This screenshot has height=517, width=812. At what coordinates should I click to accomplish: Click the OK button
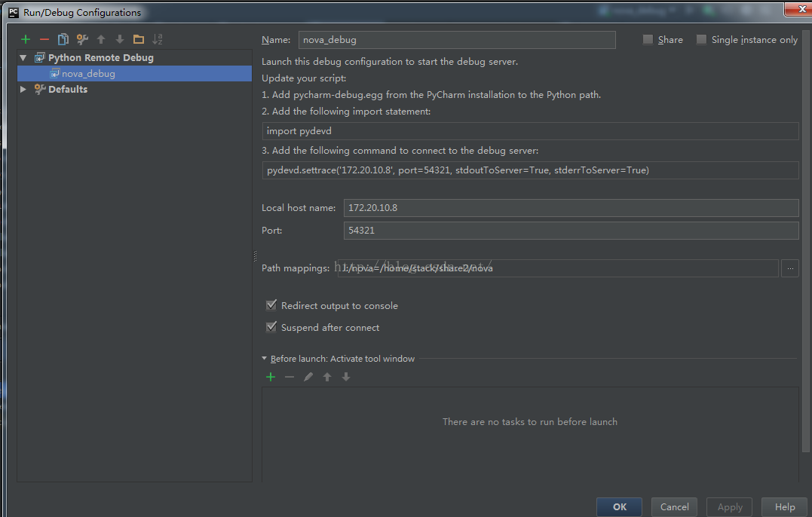tap(619, 506)
